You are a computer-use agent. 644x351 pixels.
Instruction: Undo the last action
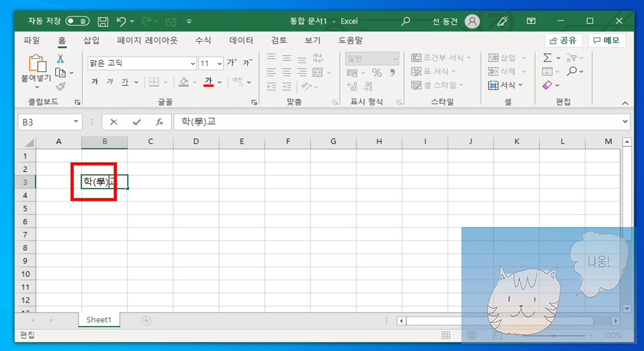tap(121, 21)
